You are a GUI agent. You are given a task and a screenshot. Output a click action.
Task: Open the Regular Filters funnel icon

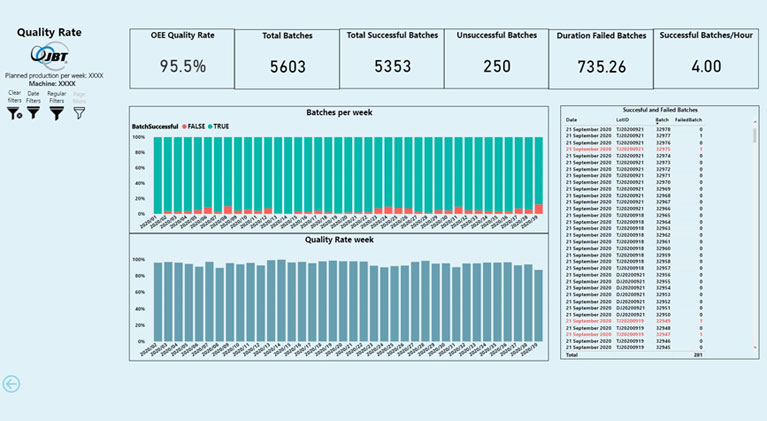click(56, 113)
